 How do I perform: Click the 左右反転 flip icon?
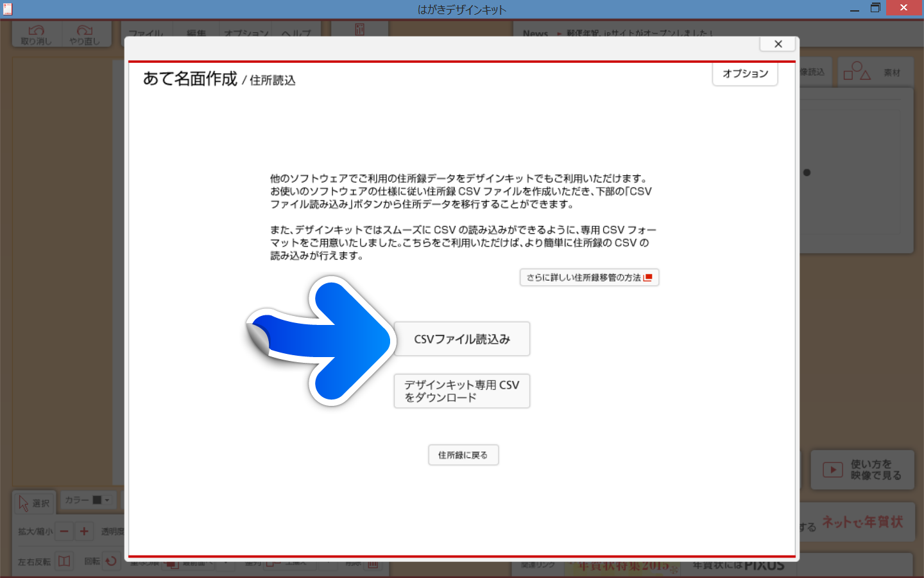[x=64, y=561]
